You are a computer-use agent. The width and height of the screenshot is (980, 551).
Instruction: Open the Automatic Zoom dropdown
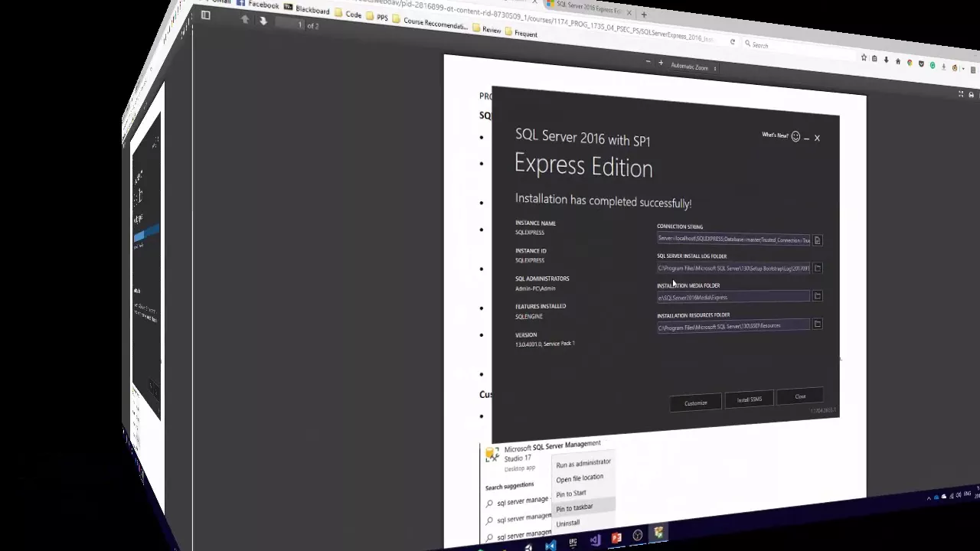pos(693,67)
